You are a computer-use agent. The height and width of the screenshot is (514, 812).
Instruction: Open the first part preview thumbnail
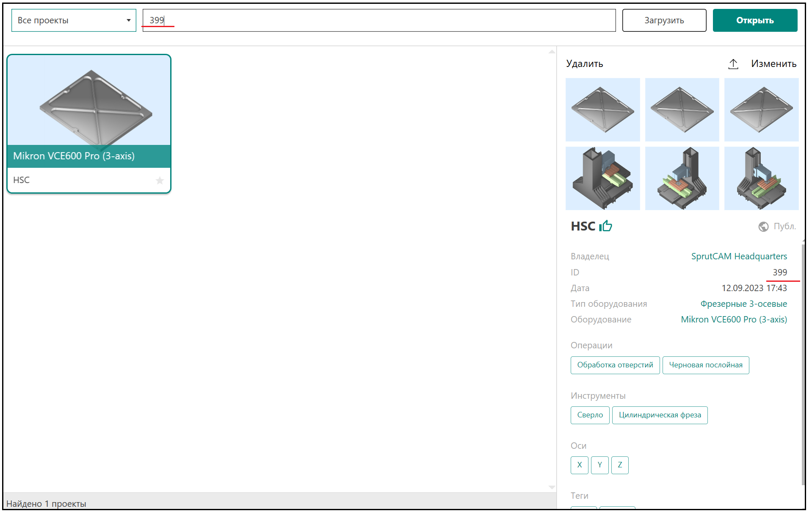click(602, 110)
